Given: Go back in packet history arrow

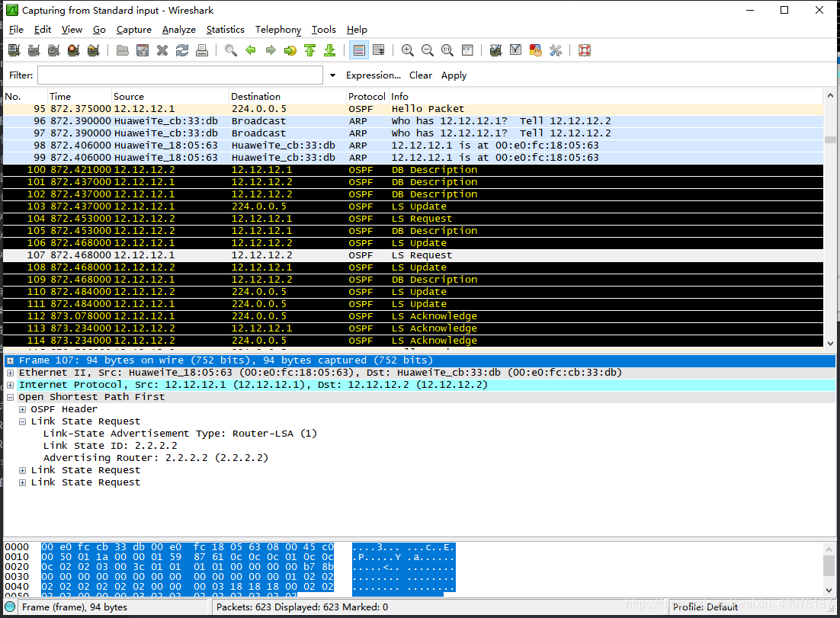Looking at the screenshot, I should point(251,50).
